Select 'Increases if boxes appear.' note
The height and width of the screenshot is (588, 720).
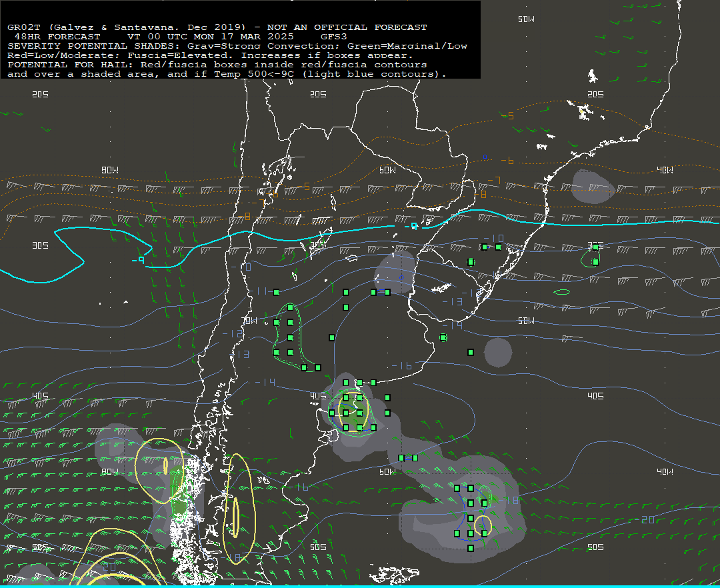tap(327, 55)
